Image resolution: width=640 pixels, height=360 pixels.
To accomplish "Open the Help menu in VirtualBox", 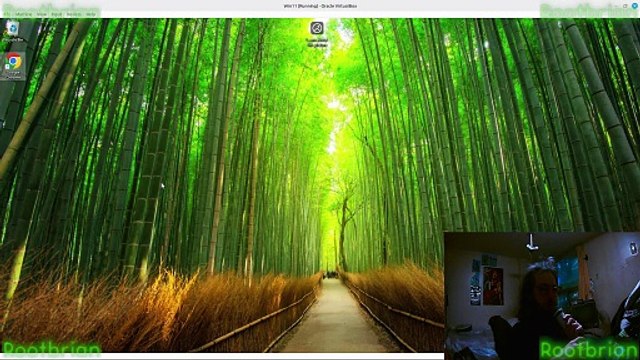I will click(91, 14).
